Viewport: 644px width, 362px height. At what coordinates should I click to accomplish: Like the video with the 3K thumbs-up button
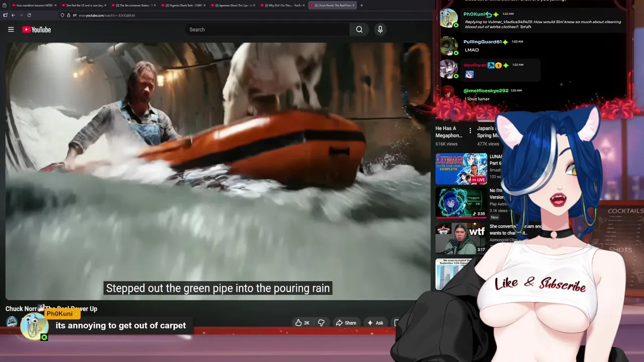[302, 323]
